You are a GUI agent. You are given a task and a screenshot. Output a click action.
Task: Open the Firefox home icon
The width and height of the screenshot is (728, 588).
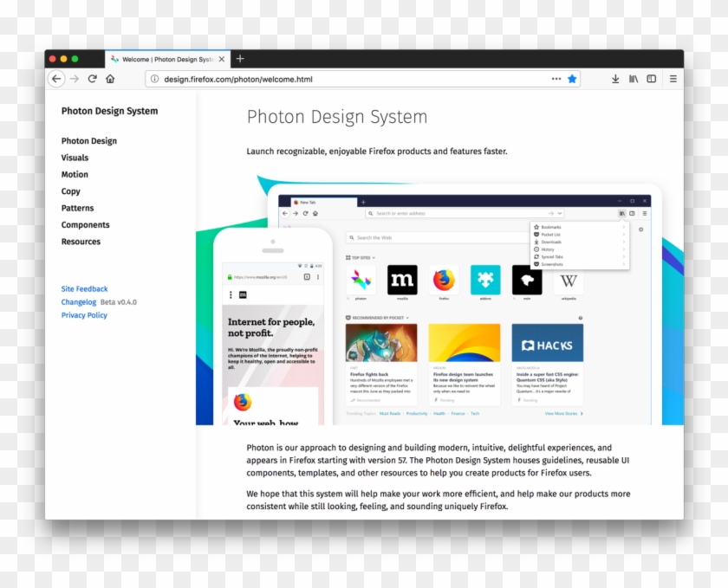coord(110,79)
